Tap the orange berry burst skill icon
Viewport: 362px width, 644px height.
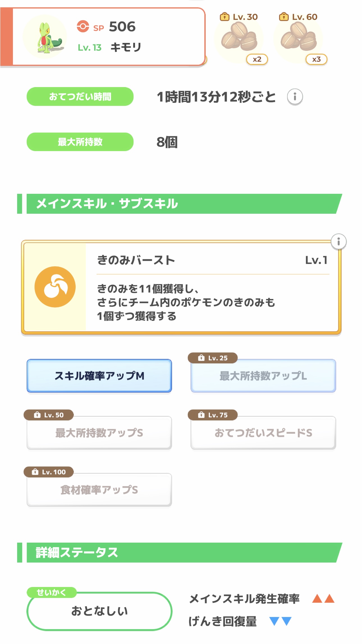pyautogui.click(x=55, y=287)
